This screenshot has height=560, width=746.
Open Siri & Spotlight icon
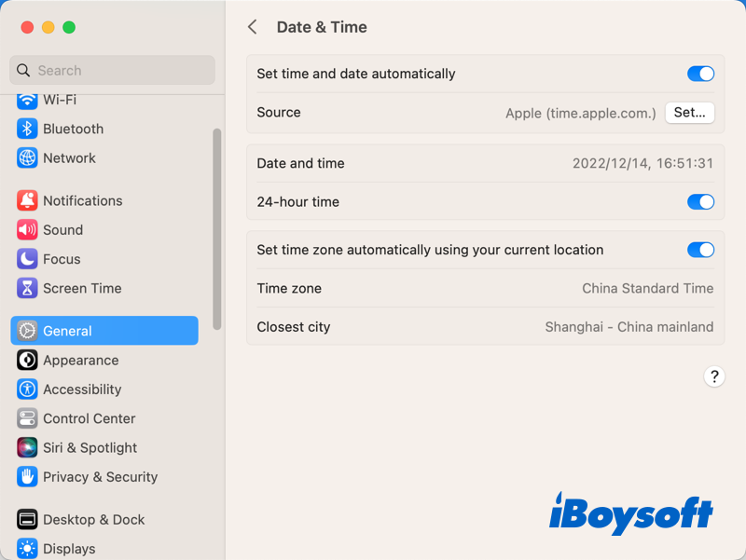27,447
